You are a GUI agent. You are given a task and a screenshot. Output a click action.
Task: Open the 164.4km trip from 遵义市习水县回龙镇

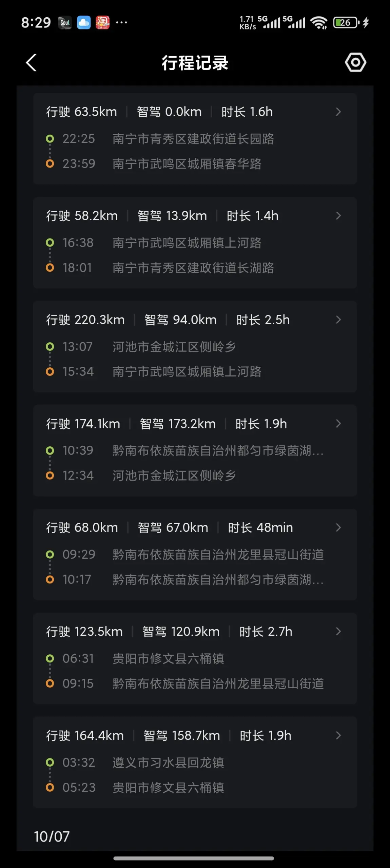(195, 762)
